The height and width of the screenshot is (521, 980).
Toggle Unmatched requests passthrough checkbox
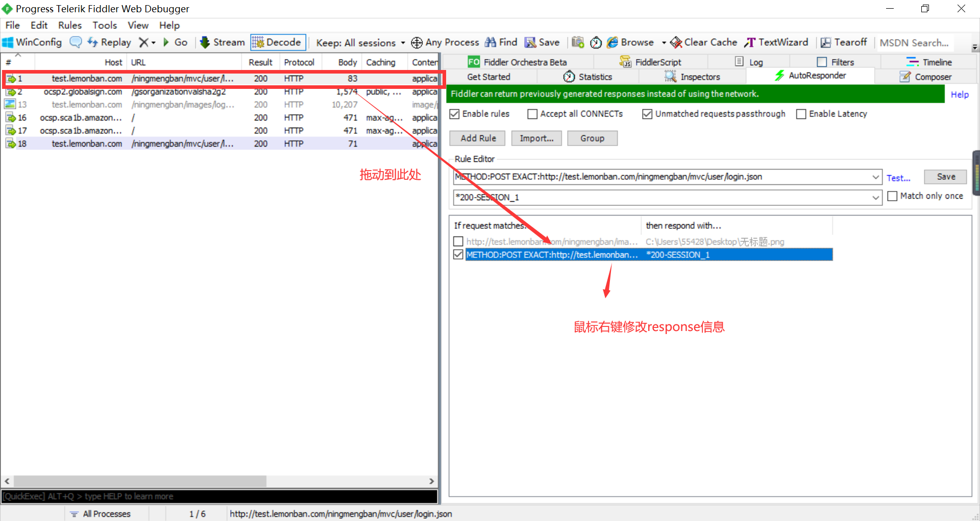(647, 114)
